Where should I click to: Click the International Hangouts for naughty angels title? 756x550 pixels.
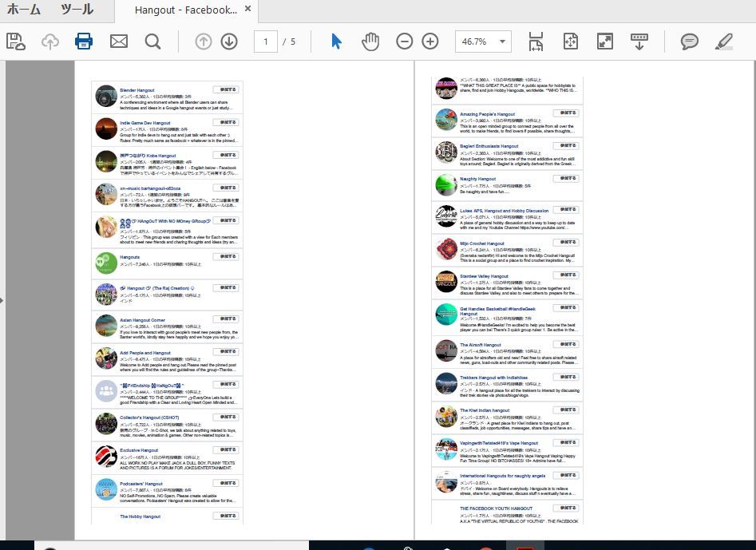click(502, 476)
